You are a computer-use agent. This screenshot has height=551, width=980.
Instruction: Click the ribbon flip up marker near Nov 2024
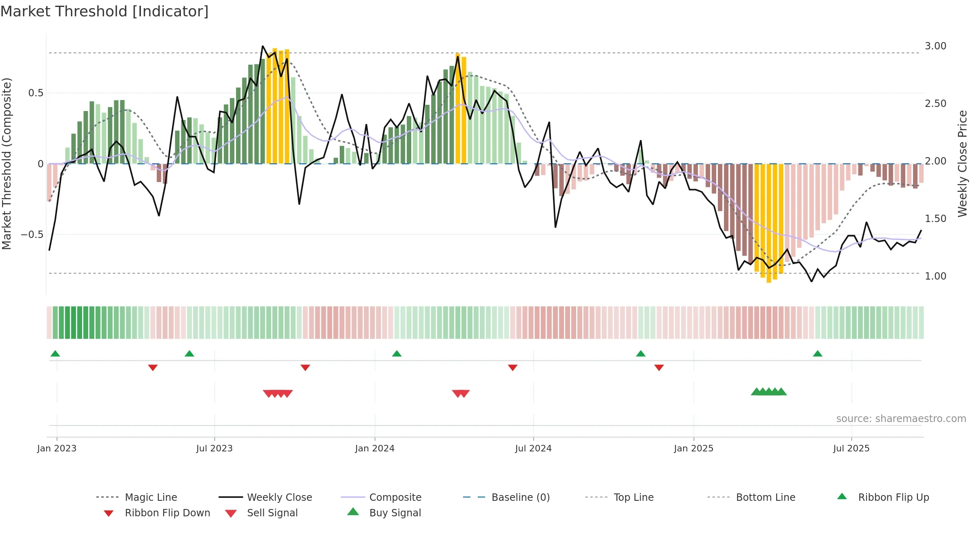click(x=641, y=353)
